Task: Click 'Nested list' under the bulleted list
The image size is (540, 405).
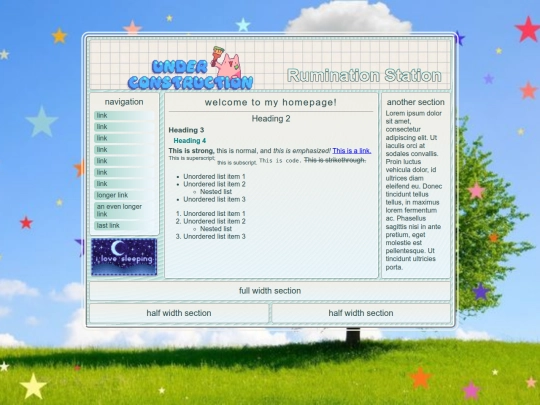Action: coord(216,192)
